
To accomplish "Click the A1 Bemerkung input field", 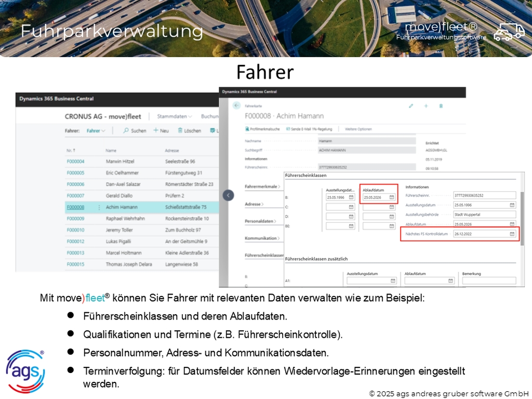I will tap(489, 281).
